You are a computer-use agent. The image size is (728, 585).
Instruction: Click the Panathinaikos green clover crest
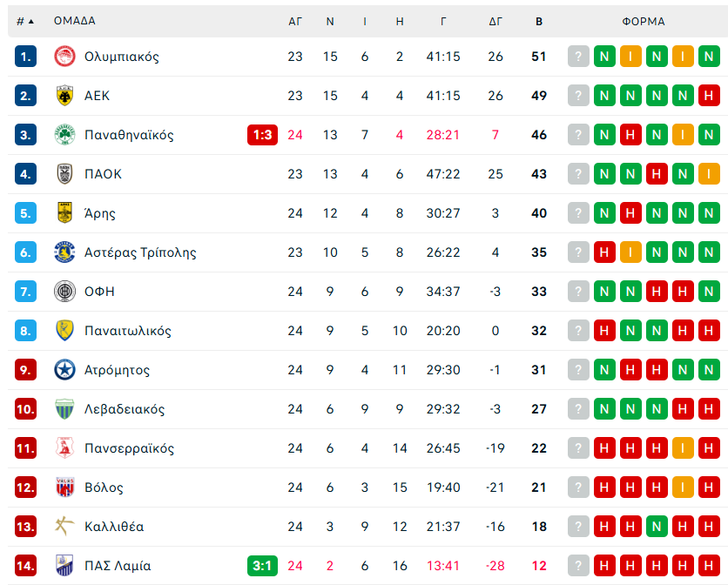coord(64,135)
